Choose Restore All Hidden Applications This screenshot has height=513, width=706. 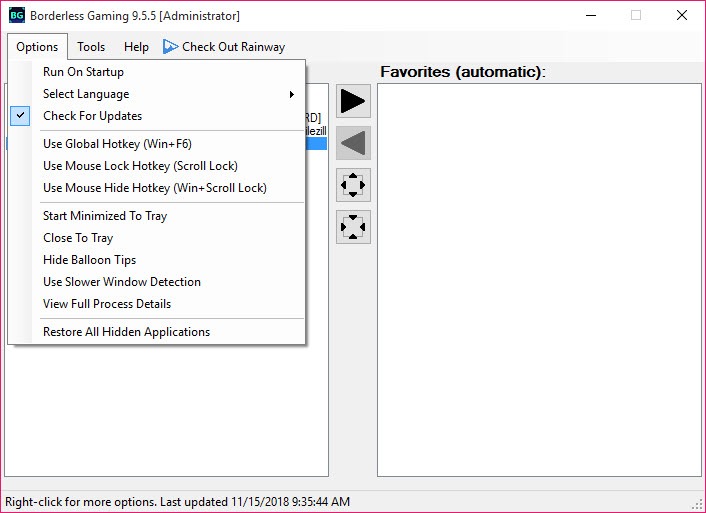(156, 332)
